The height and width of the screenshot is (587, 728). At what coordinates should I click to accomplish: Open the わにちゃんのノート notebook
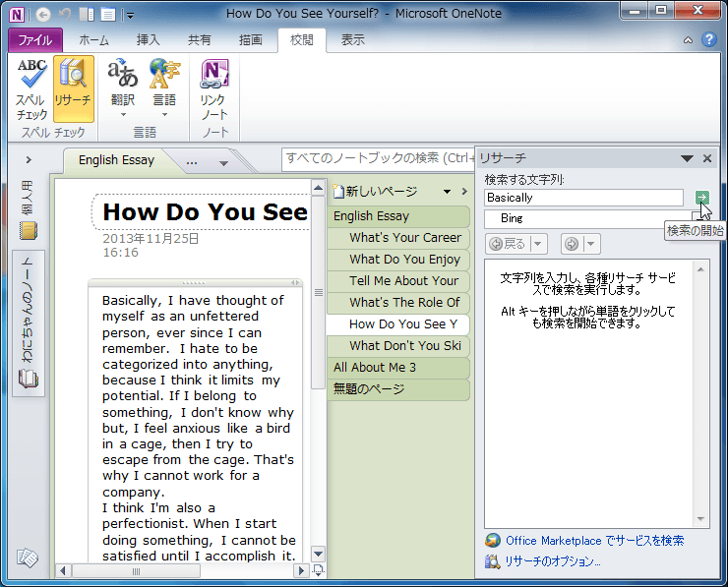[x=28, y=323]
